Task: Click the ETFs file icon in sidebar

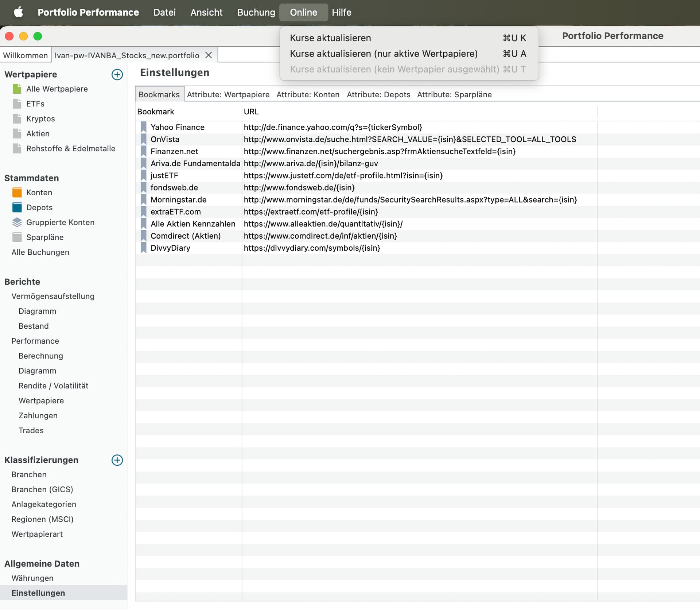Action: (x=17, y=104)
